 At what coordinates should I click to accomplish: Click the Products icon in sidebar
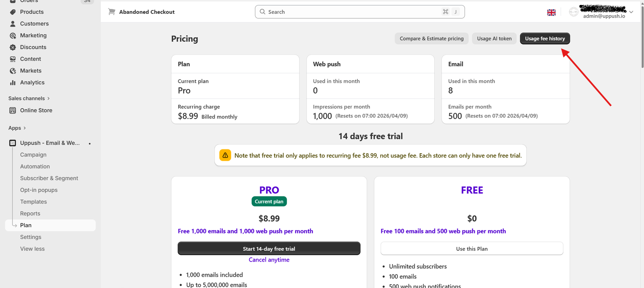13,12
